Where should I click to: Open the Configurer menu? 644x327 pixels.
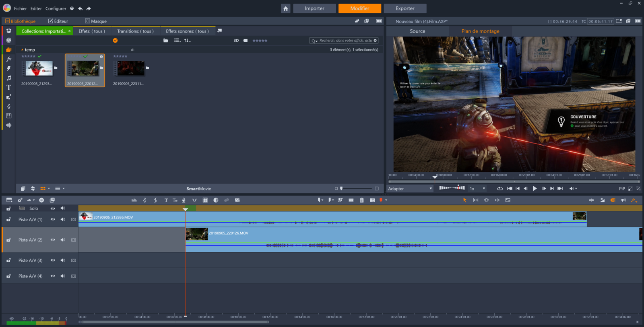click(x=56, y=8)
